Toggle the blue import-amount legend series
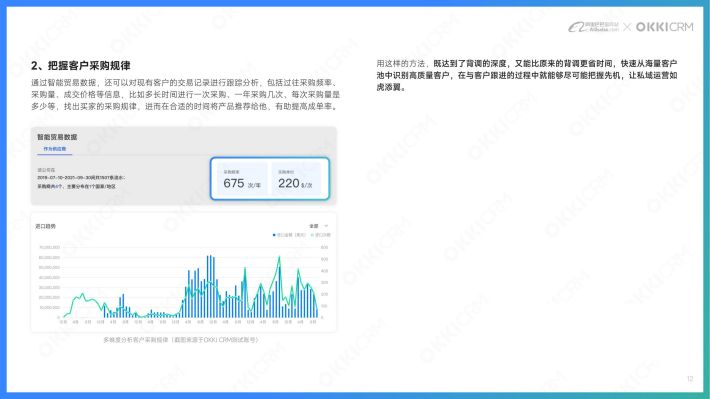 (x=289, y=235)
